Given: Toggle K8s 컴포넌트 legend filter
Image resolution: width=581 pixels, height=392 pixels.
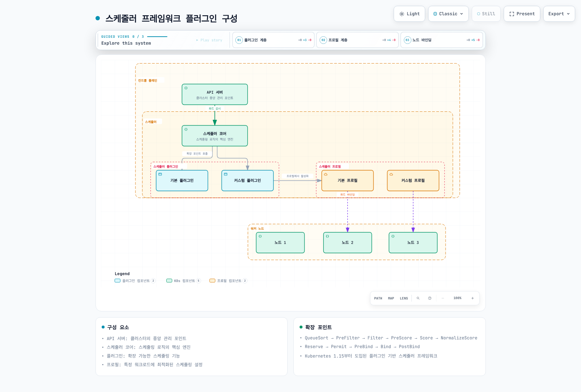Looking at the screenshot, I should [183, 281].
